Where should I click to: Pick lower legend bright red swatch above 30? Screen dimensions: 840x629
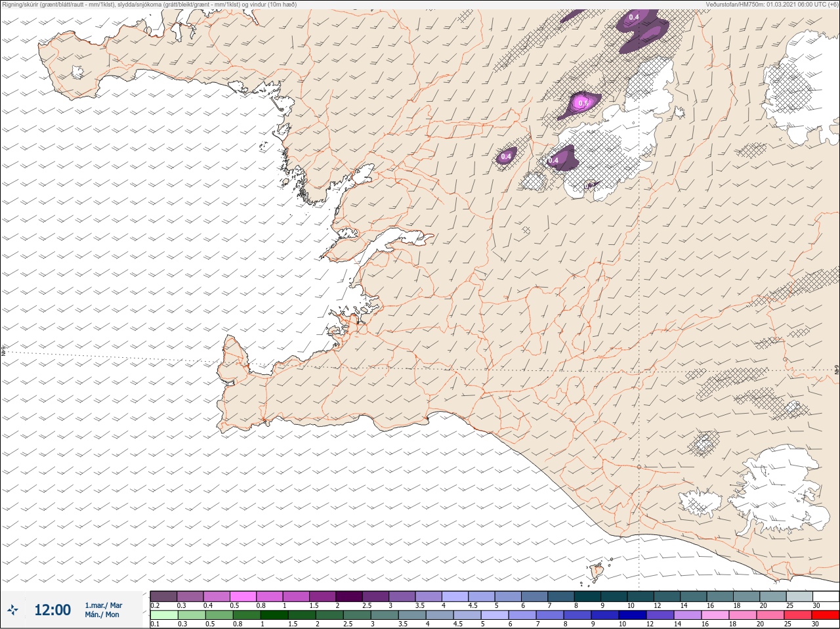(x=826, y=615)
